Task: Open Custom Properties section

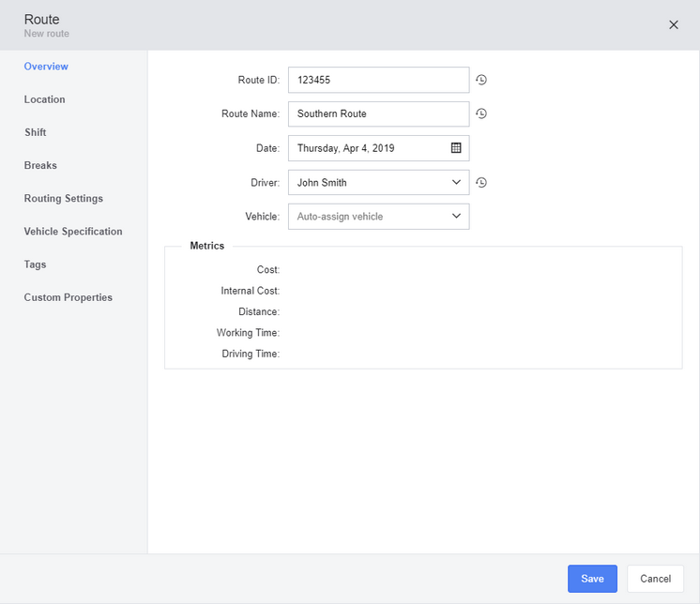Action: pos(68,297)
